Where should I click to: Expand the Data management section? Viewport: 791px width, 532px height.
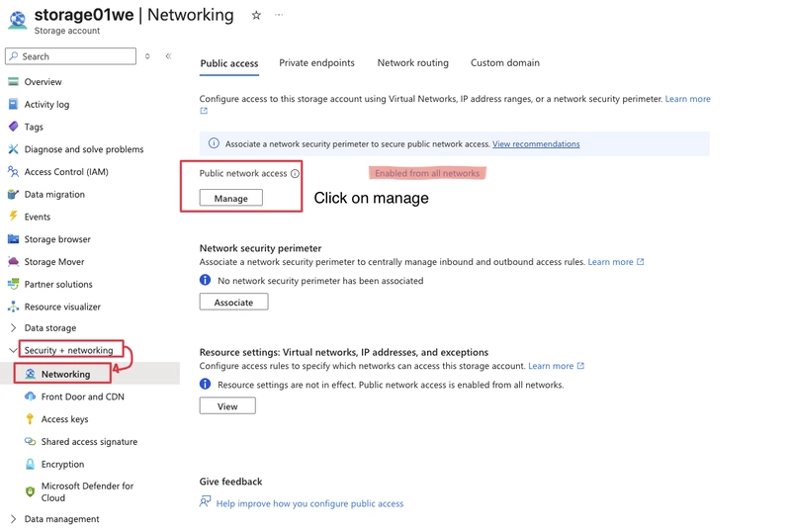13,519
